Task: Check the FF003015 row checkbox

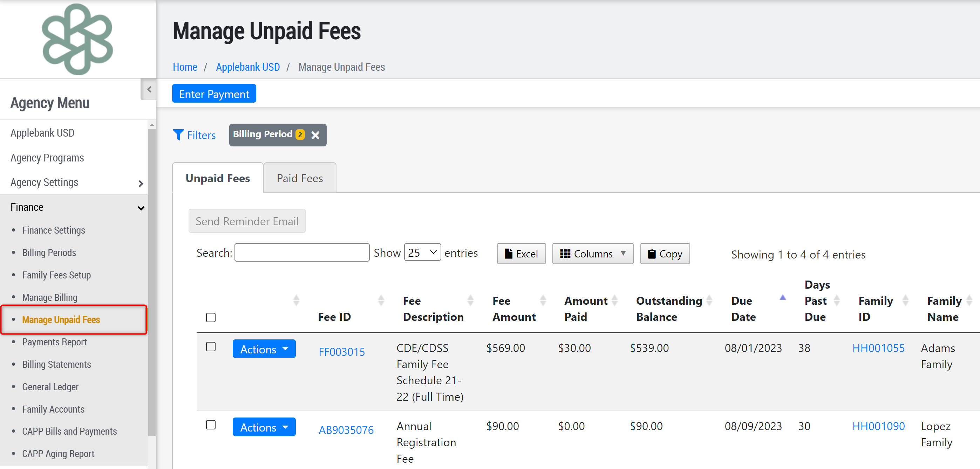Action: click(x=211, y=346)
